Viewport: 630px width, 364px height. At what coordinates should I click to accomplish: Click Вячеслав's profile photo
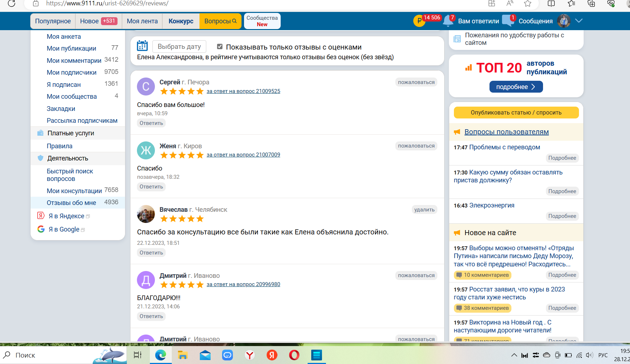pyautogui.click(x=146, y=214)
